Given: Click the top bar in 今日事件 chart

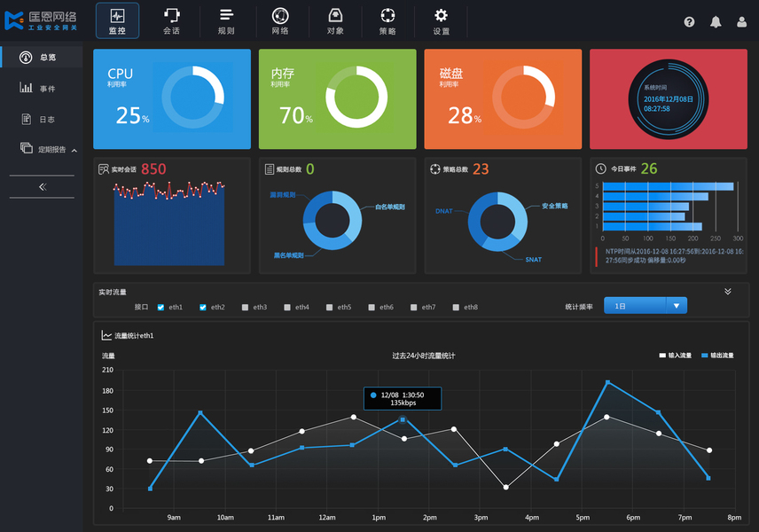Looking at the screenshot, I should pos(668,186).
